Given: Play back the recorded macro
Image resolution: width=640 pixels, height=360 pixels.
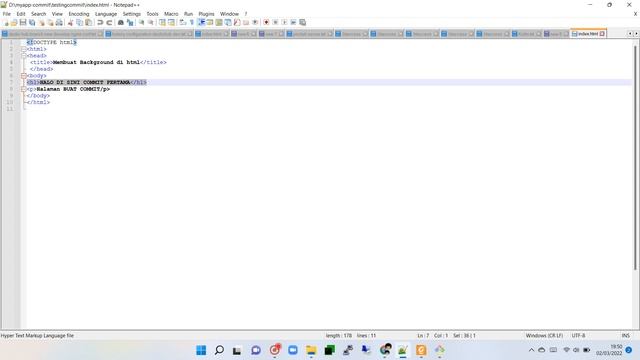Looking at the screenshot, I should pyautogui.click(x=284, y=22).
